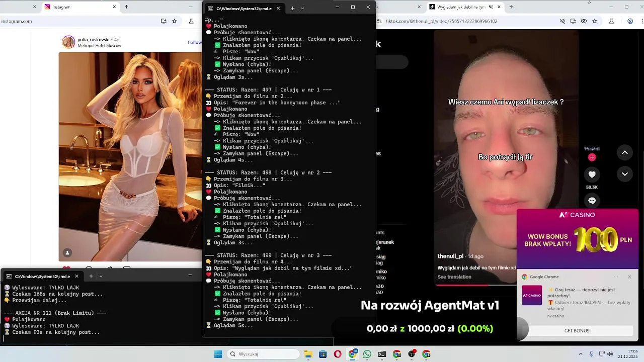Image resolution: width=644 pixels, height=362 pixels.
Task: Follow thenull_pl via the red plus badge
Action: [592, 157]
